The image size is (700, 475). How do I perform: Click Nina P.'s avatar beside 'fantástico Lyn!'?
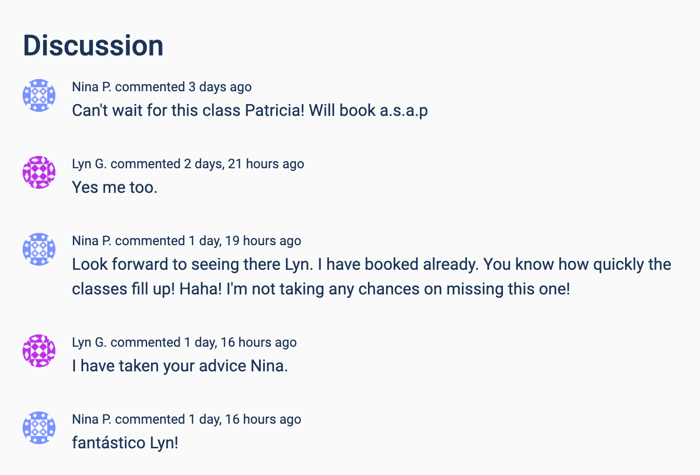click(39, 427)
